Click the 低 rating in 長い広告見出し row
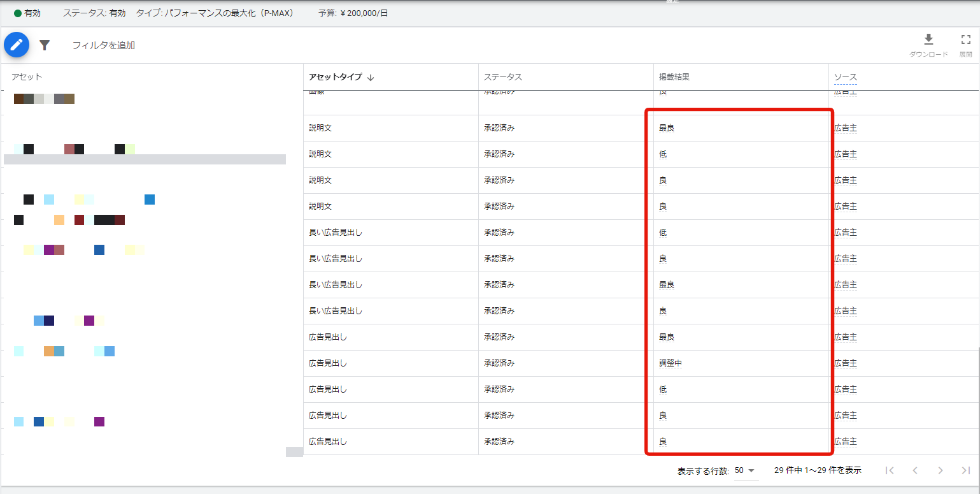This screenshot has height=494, width=980. coord(663,233)
